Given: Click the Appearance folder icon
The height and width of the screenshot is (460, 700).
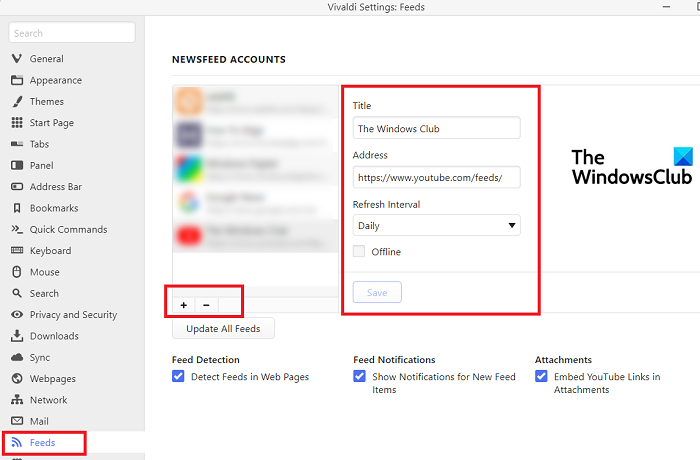Looking at the screenshot, I should (17, 80).
